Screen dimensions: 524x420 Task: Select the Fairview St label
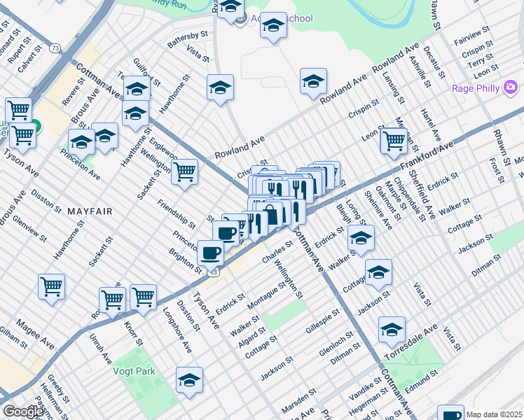(471, 36)
